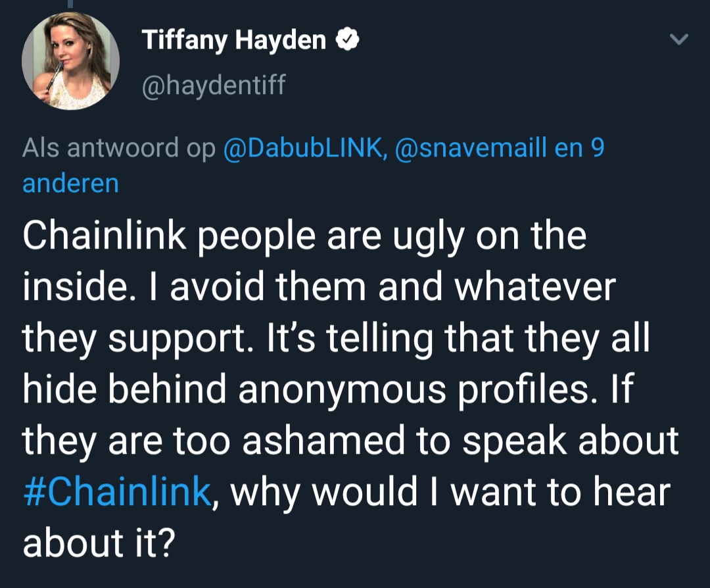Screen dimensions: 710x588
Task: Open the @haydentiff handle
Action: coord(214,85)
